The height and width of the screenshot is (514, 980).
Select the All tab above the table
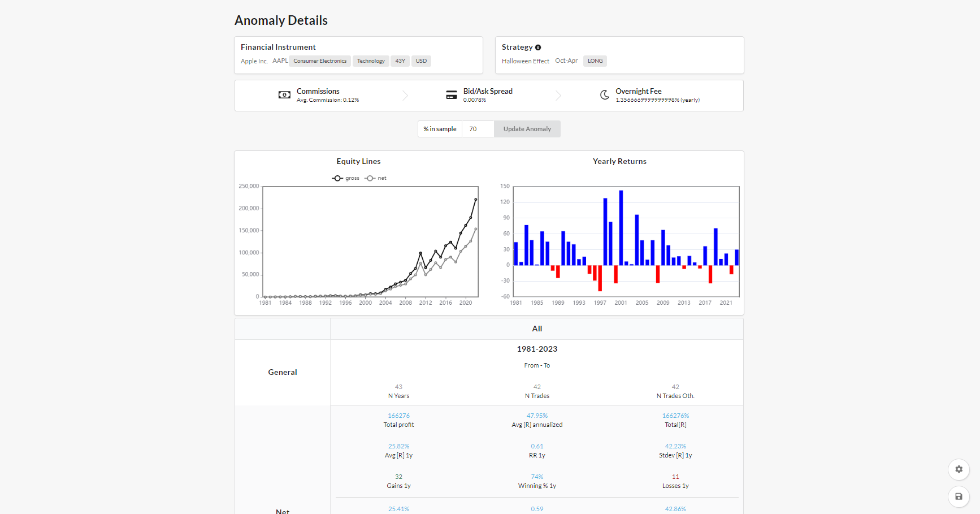pyautogui.click(x=536, y=329)
